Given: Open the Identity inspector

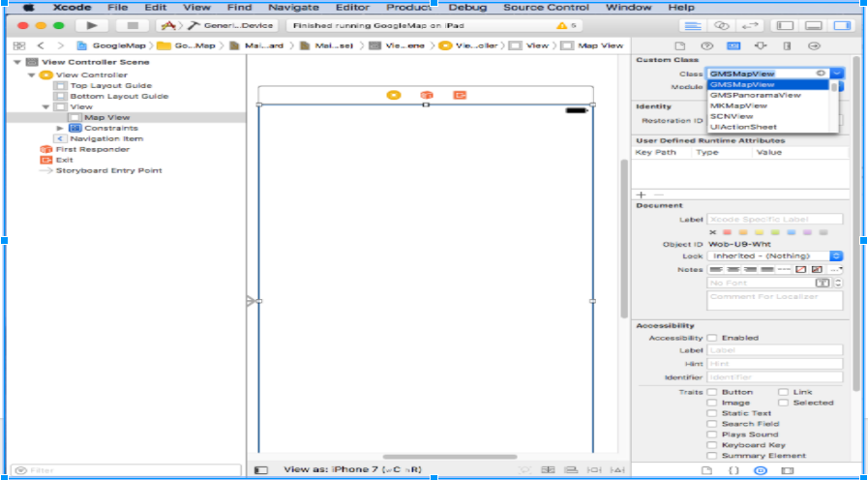Looking at the screenshot, I should pos(733,45).
